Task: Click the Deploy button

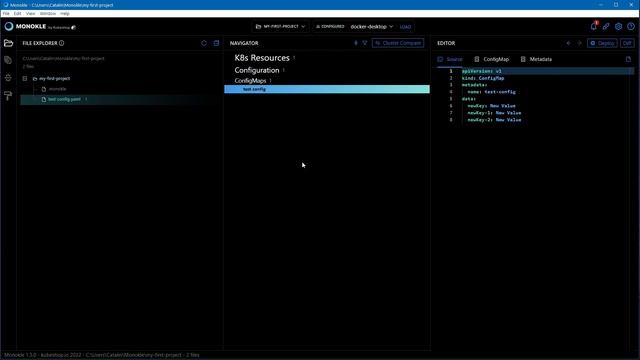Action: tap(602, 43)
